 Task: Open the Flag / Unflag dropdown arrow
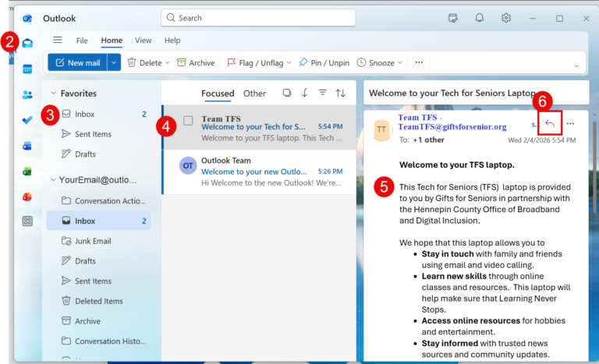pos(289,62)
